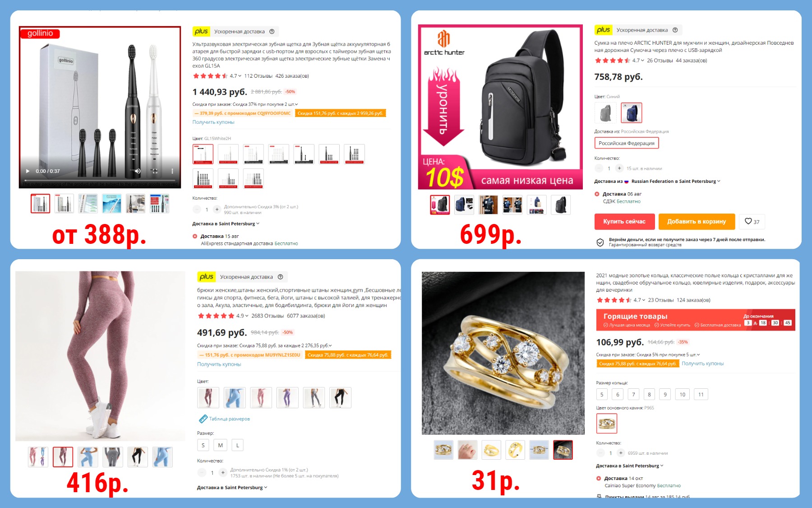The width and height of the screenshot is (812, 508).
Task: Select the black leggings color swatch
Action: point(340,398)
